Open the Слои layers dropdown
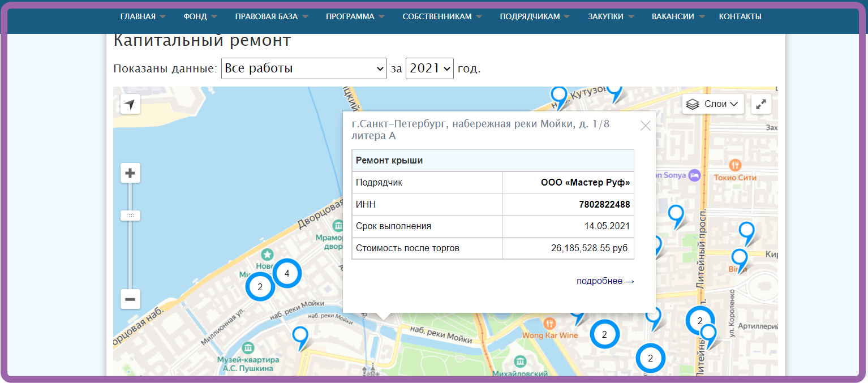Screen dimensions: 868x383 712,104
